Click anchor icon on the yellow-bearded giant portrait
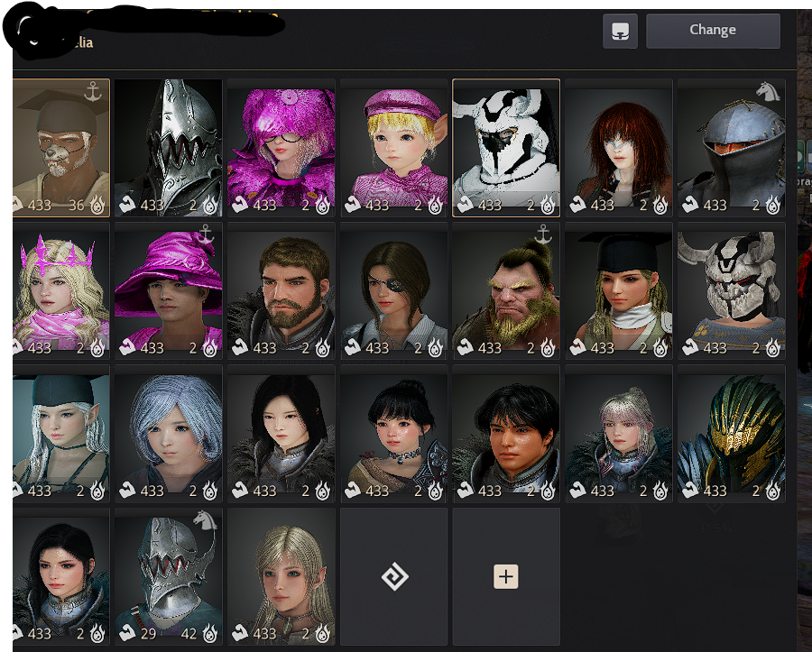Viewport: 812px width, 652px height. point(543,234)
